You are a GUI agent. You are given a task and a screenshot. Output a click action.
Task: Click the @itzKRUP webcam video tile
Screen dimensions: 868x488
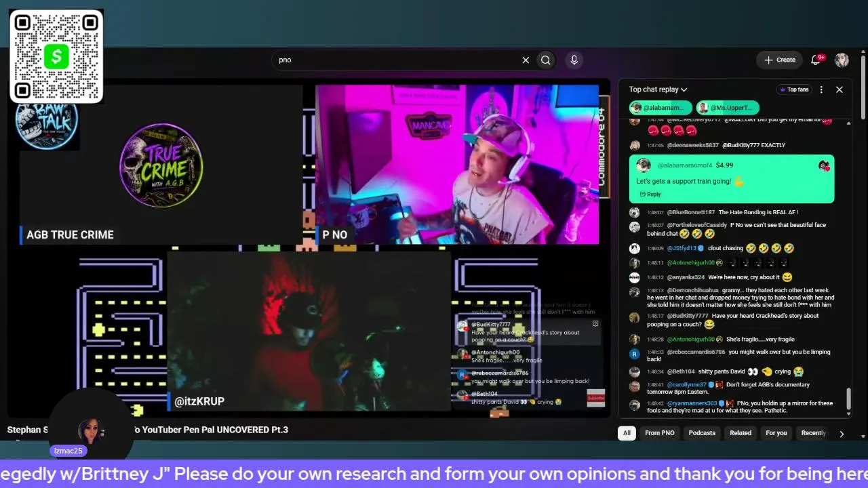[309, 331]
